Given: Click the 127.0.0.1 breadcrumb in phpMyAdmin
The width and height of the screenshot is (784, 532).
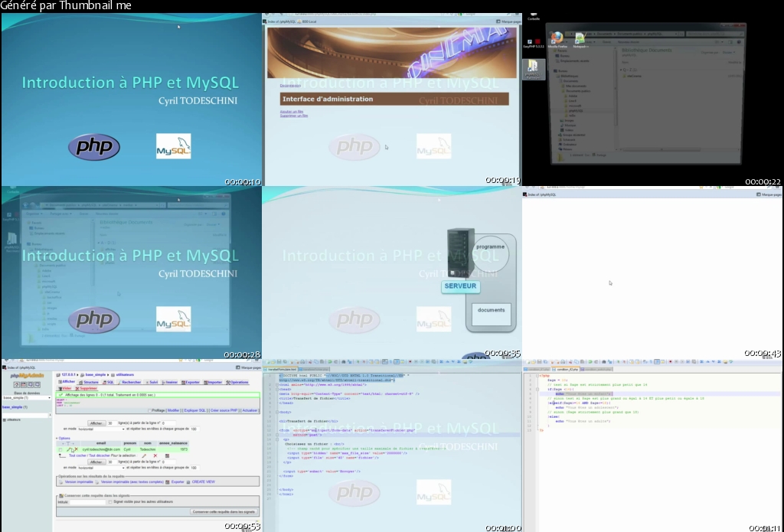Looking at the screenshot, I should (x=68, y=374).
